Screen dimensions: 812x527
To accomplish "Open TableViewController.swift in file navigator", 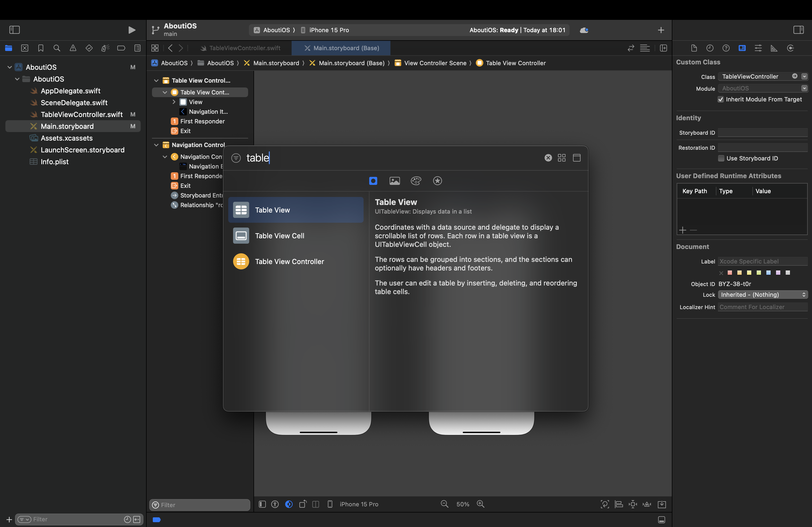I will [x=82, y=115].
